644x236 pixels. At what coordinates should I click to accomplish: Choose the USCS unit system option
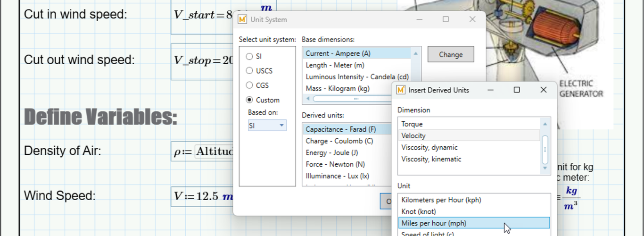click(249, 71)
